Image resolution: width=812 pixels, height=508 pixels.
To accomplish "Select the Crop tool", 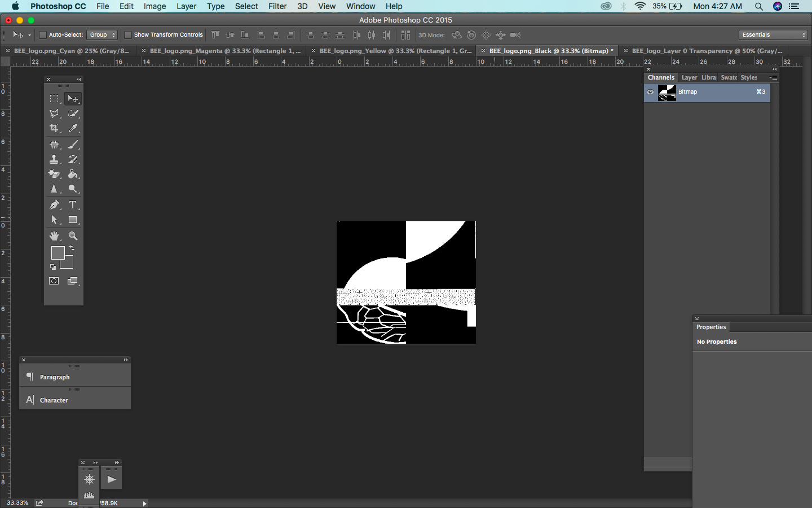I will pos(54,128).
